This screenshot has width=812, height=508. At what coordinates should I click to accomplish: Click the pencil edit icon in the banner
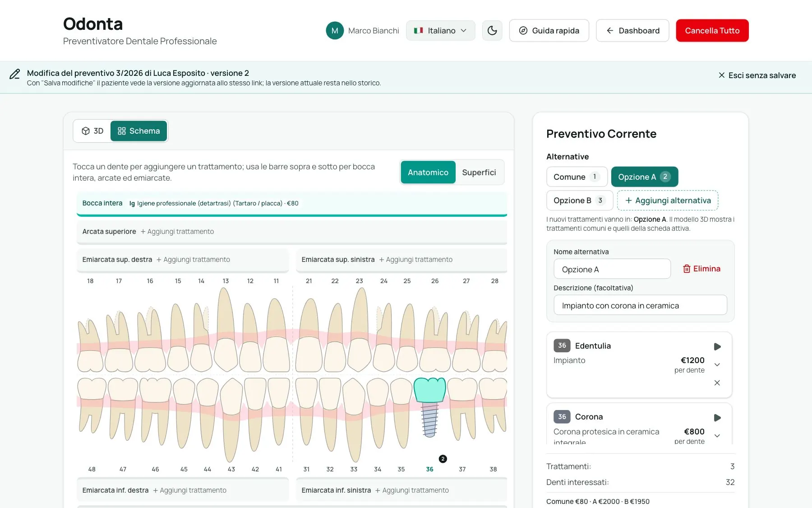[15, 74]
